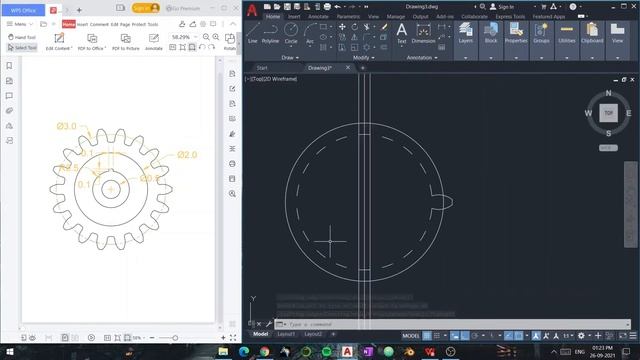Switch to the Start file tab
The height and width of the screenshot is (360, 640).
(262, 68)
